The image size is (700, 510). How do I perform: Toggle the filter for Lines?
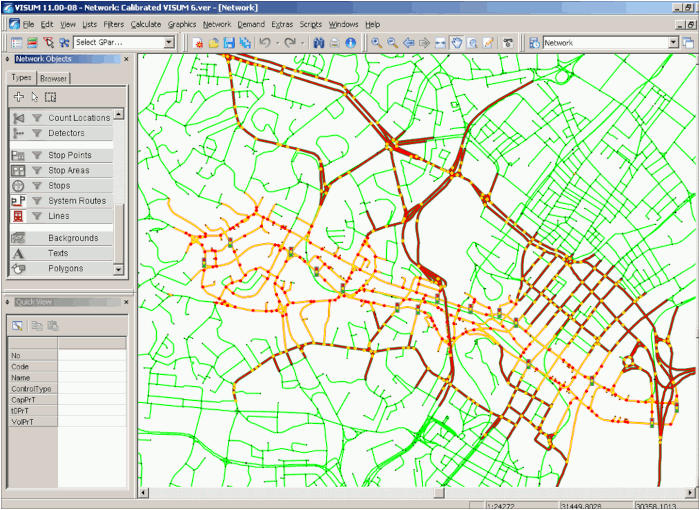point(37,216)
